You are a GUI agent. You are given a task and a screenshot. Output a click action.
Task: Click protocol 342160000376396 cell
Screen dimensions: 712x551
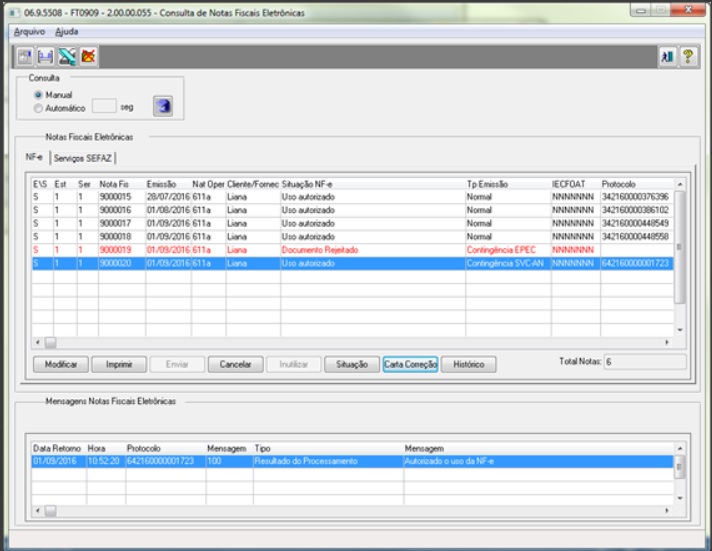tap(635, 197)
